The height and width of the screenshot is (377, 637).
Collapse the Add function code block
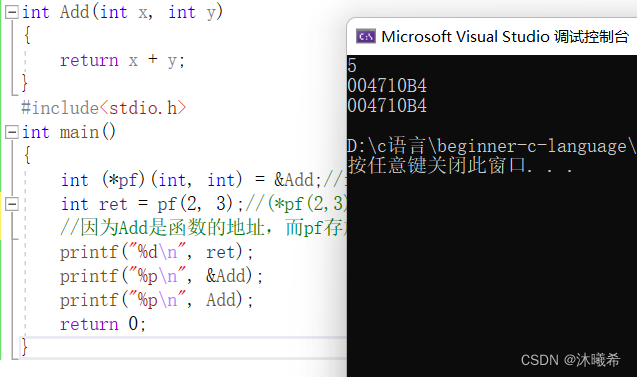pyautogui.click(x=11, y=12)
